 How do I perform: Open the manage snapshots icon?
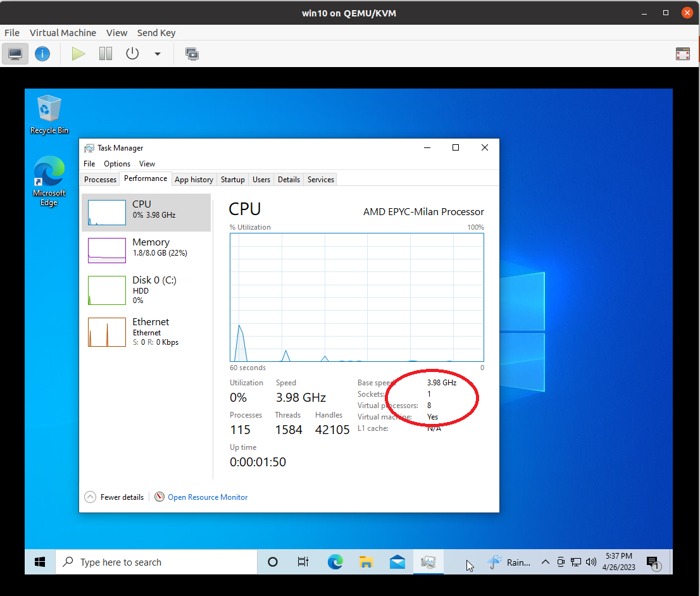[192, 54]
